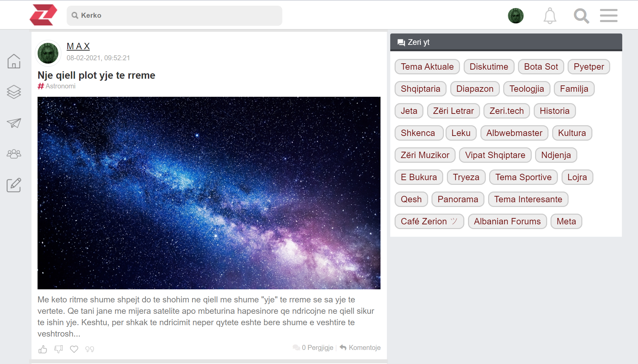Viewport: 638px width, 364px height.
Task: Click the Zeri logo
Action: [x=43, y=14]
